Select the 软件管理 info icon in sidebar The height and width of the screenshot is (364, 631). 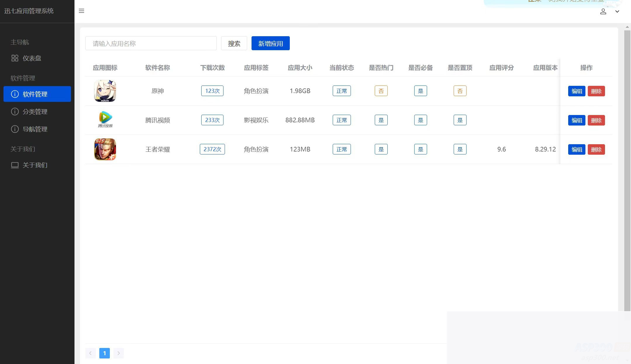[x=15, y=94]
